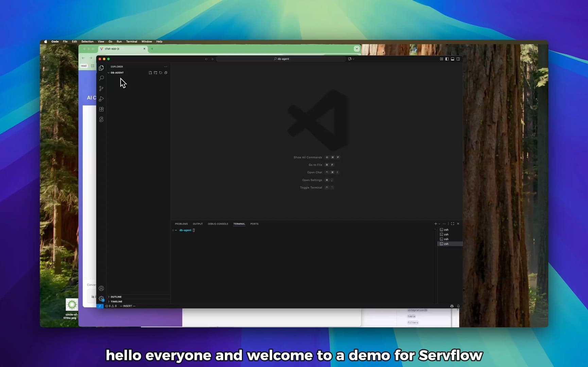The height and width of the screenshot is (367, 588).
Task: Toggle the bottom panel visibility
Action: pos(452,59)
